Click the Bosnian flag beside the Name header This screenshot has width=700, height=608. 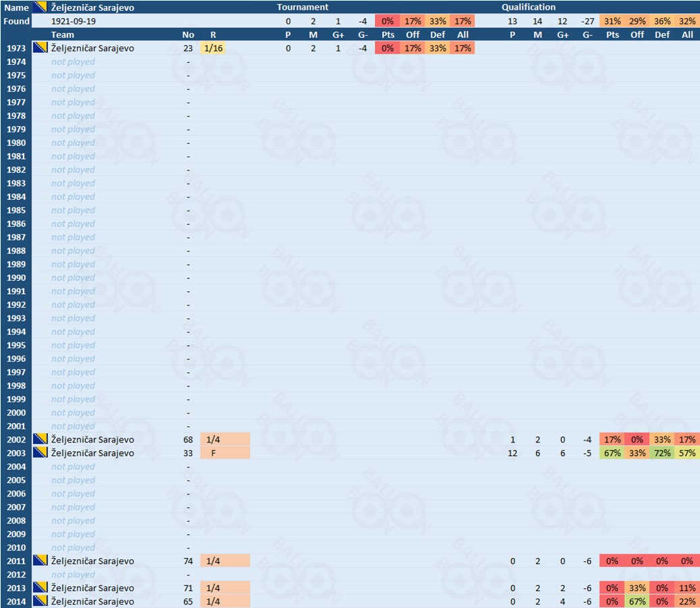click(x=40, y=7)
